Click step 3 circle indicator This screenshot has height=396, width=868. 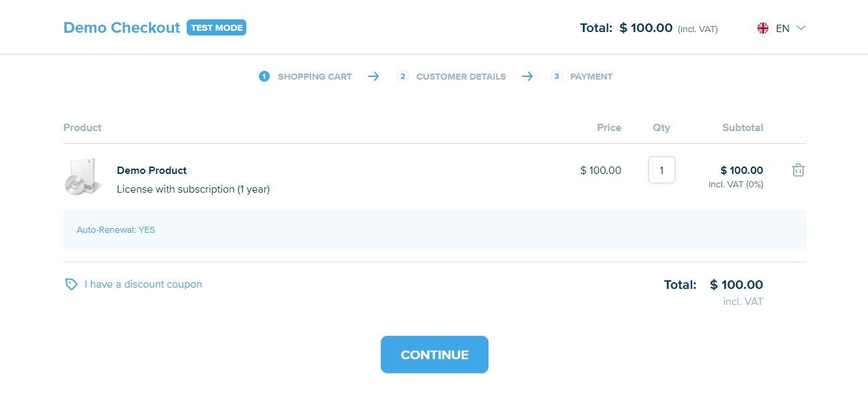click(x=557, y=76)
